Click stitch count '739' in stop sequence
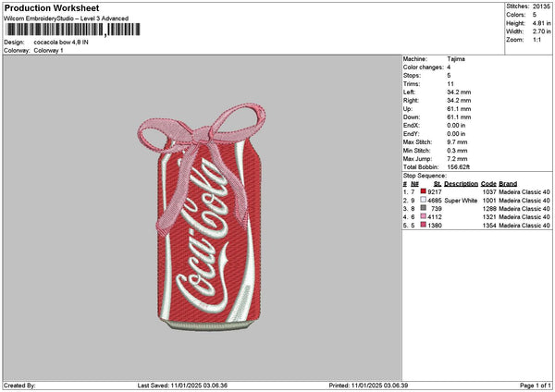The image size is (555, 392). point(437,208)
